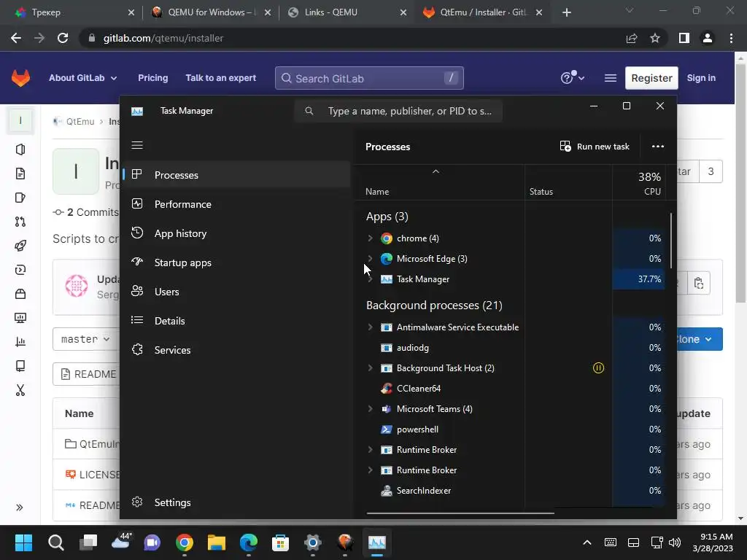Open analytics chart icon in GitLab sidebar
The height and width of the screenshot is (560, 747).
[20, 342]
